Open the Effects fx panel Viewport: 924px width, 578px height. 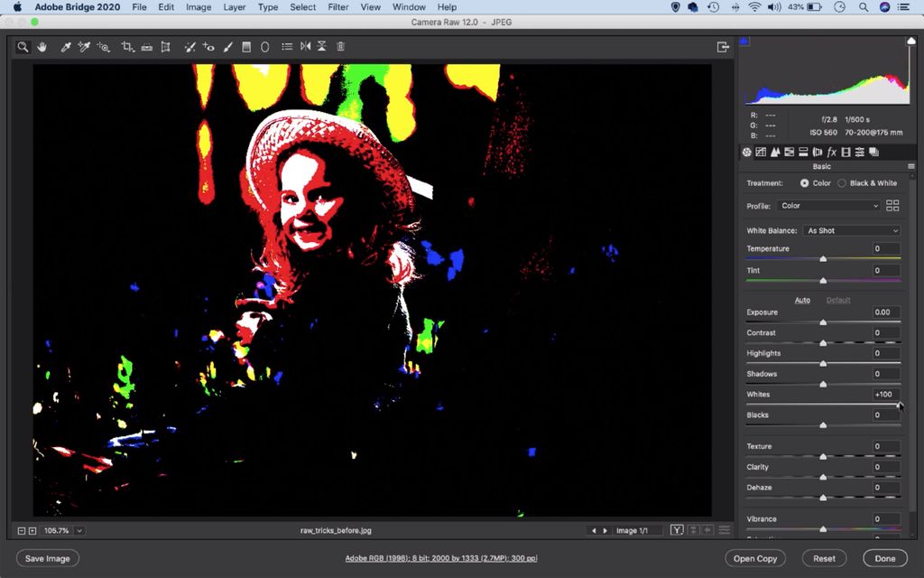(x=831, y=152)
